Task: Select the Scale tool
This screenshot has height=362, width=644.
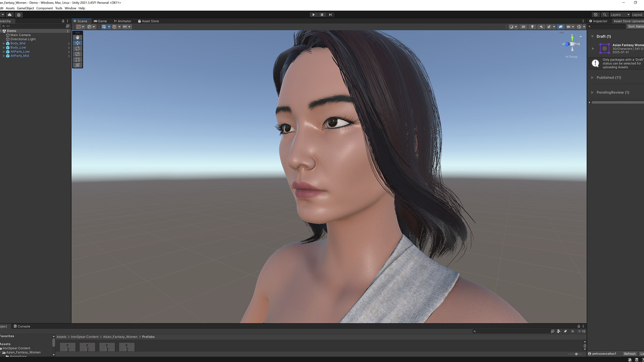Action: pos(78,54)
